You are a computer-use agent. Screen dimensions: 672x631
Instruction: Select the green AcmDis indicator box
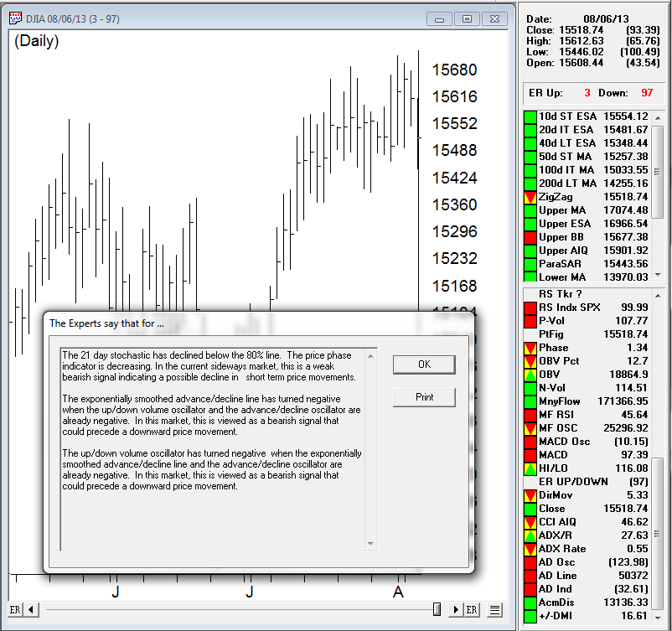[x=530, y=603]
